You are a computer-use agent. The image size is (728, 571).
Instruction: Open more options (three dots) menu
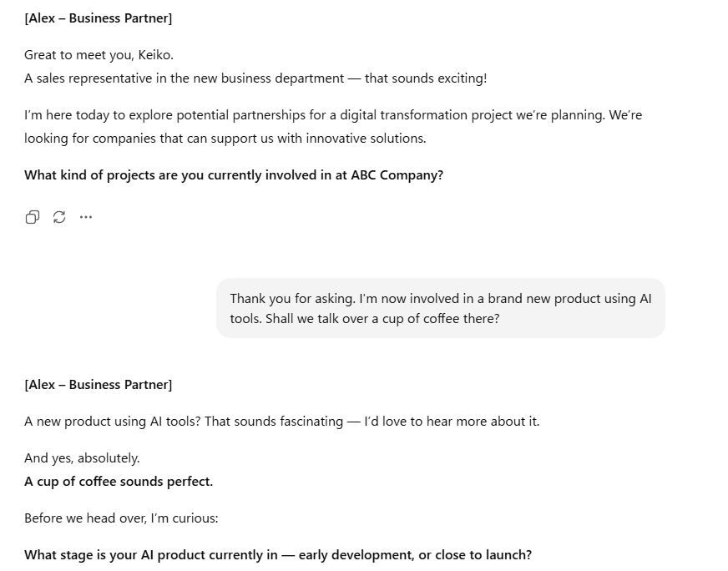point(86,217)
